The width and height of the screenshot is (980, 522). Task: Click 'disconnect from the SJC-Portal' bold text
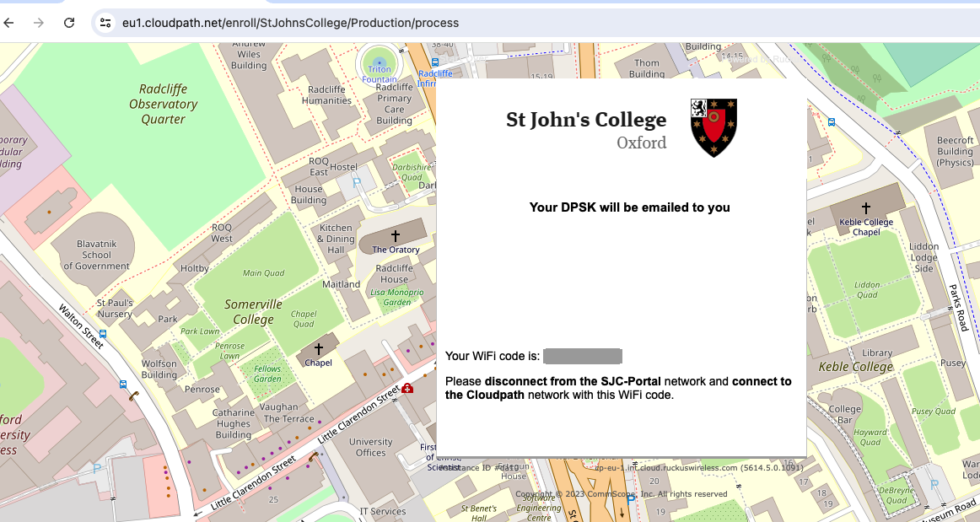573,381
